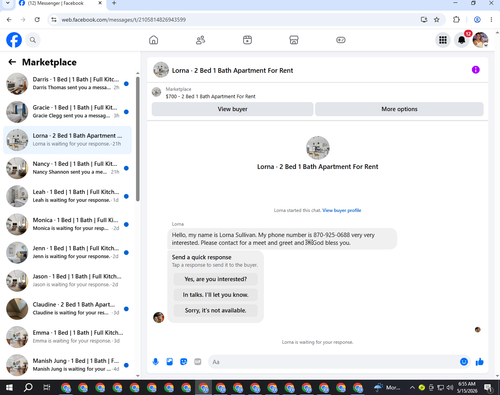Open the Jason conversation in the list

tap(67, 281)
